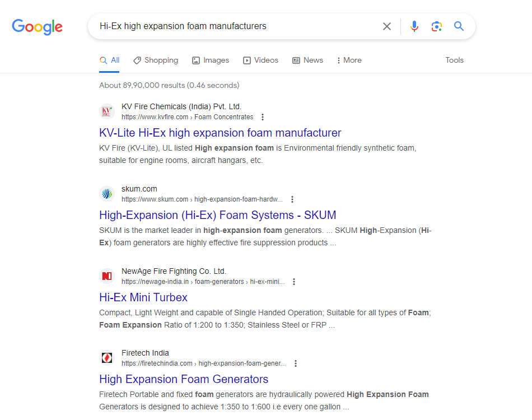
Task: Click the About 89,90,000 results text
Action: tap(169, 86)
